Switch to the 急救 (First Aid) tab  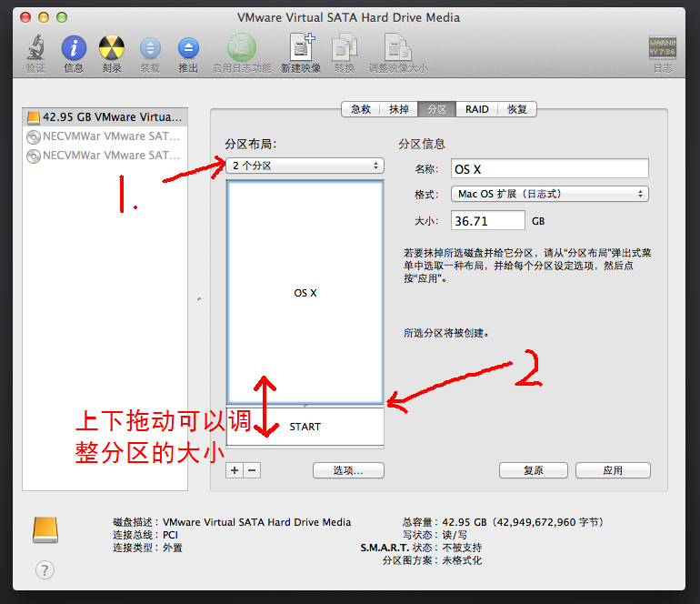[361, 109]
